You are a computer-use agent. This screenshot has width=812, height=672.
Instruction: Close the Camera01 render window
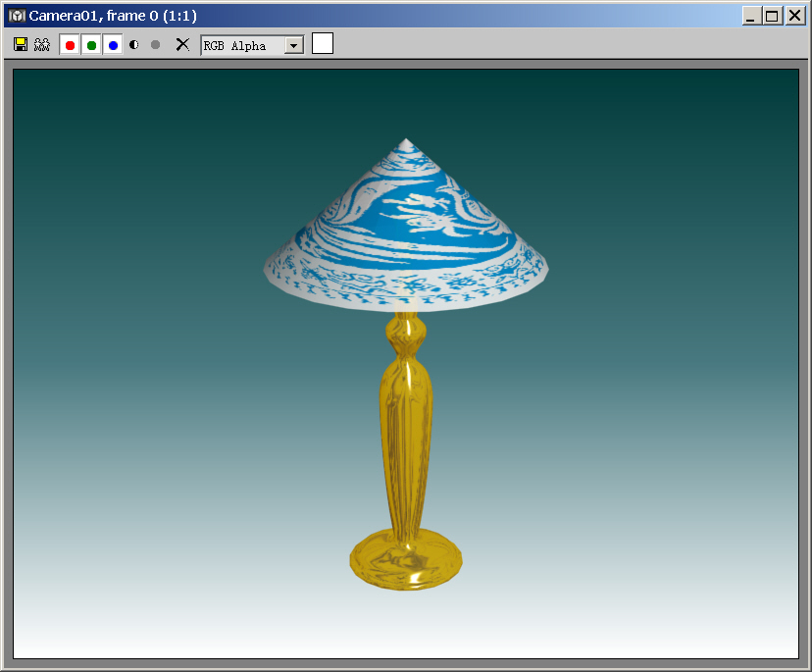pos(794,16)
